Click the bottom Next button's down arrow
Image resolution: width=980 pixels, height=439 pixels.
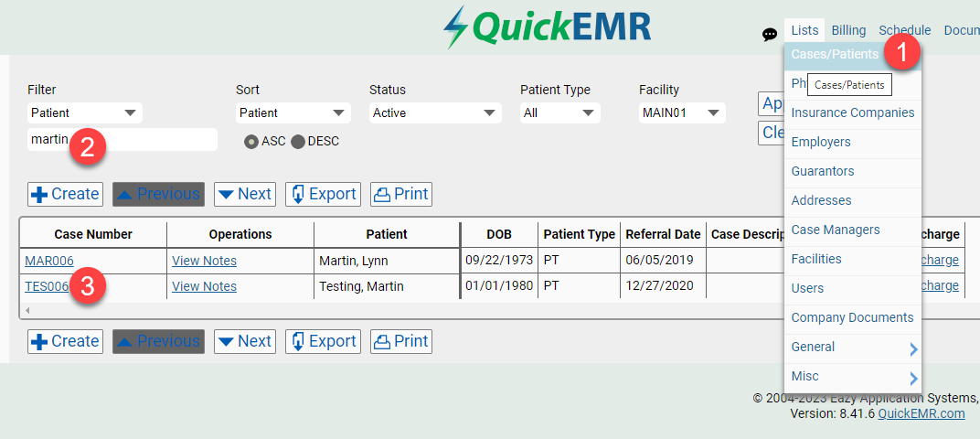point(226,342)
